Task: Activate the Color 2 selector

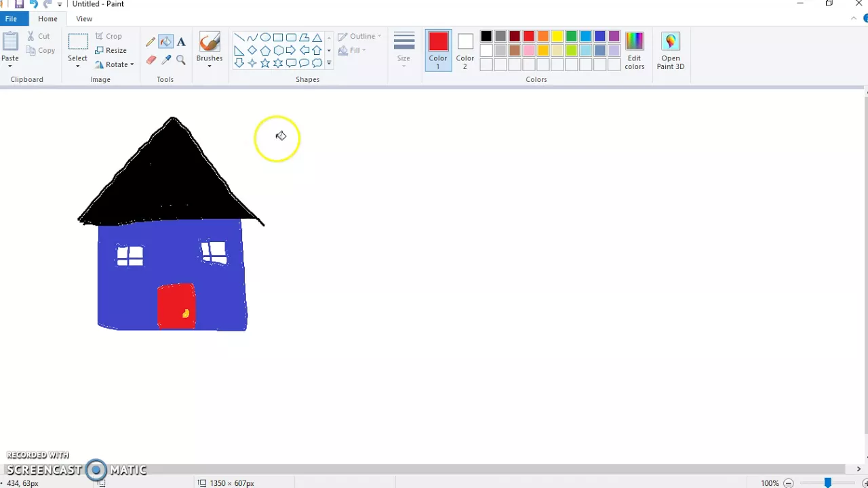Action: [x=465, y=50]
